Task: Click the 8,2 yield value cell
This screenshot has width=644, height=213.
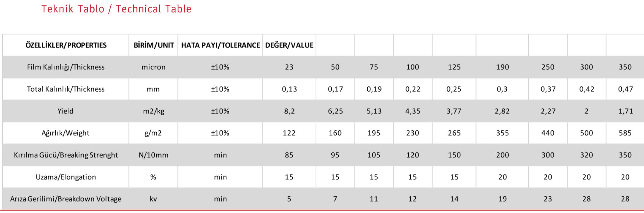Action: [x=289, y=111]
